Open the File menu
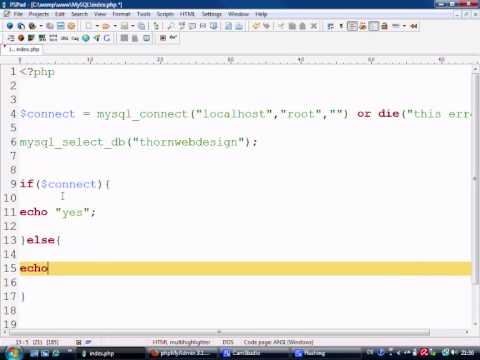This screenshot has width=480, height=360. [x=18, y=14]
